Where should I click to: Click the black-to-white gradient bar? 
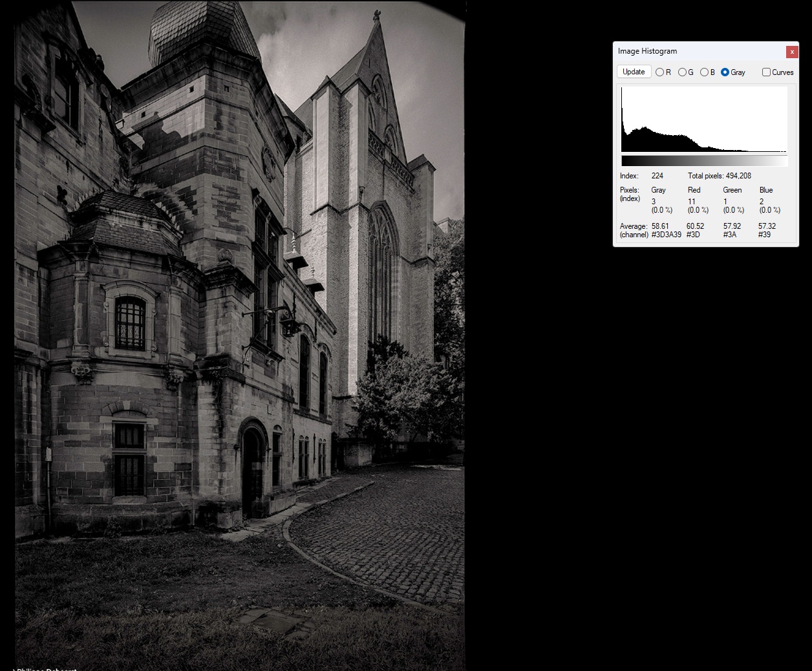coord(704,161)
